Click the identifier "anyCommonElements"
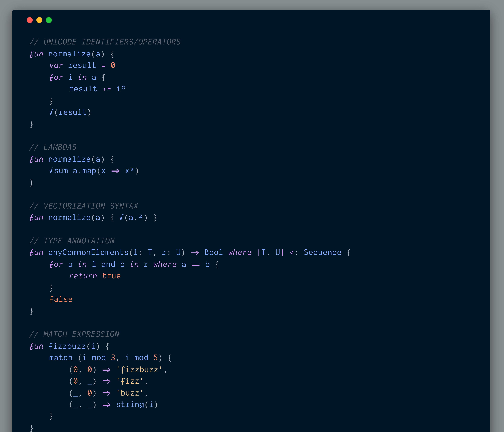 88,253
